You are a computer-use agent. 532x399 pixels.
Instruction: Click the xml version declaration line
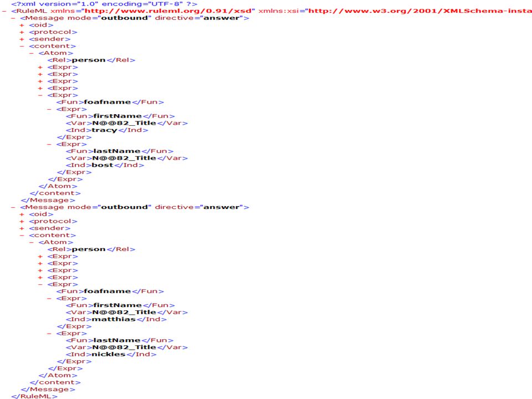point(104,4)
